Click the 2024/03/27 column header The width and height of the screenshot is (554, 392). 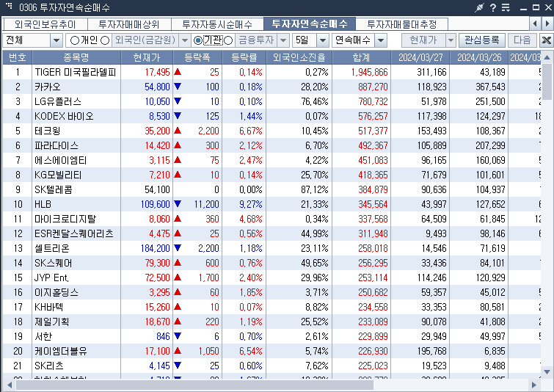pyautogui.click(x=420, y=57)
